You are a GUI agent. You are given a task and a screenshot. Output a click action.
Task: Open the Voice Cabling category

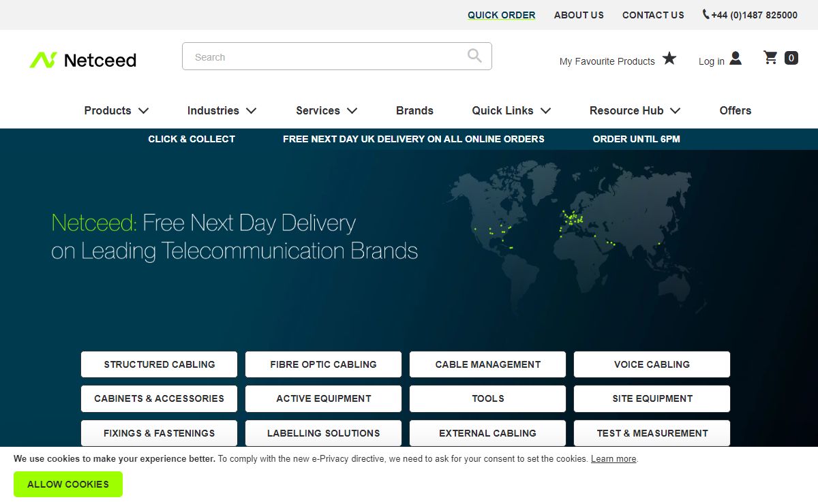(x=652, y=364)
